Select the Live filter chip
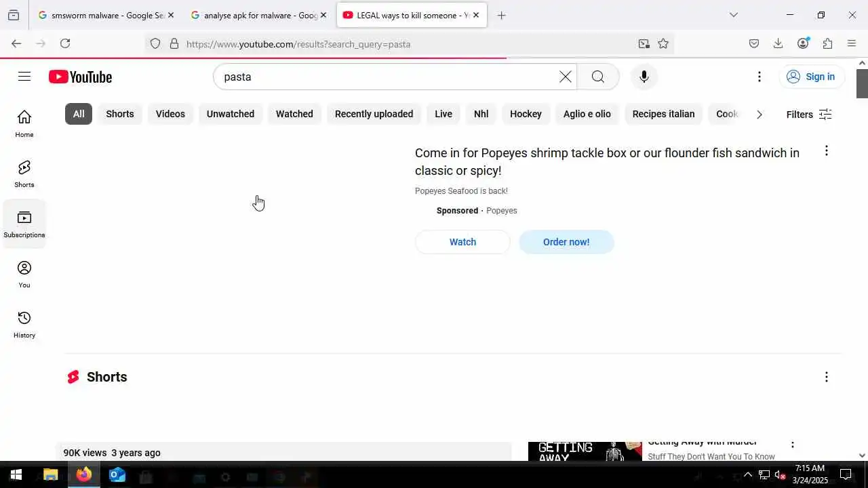The height and width of the screenshot is (488, 868). click(x=443, y=114)
